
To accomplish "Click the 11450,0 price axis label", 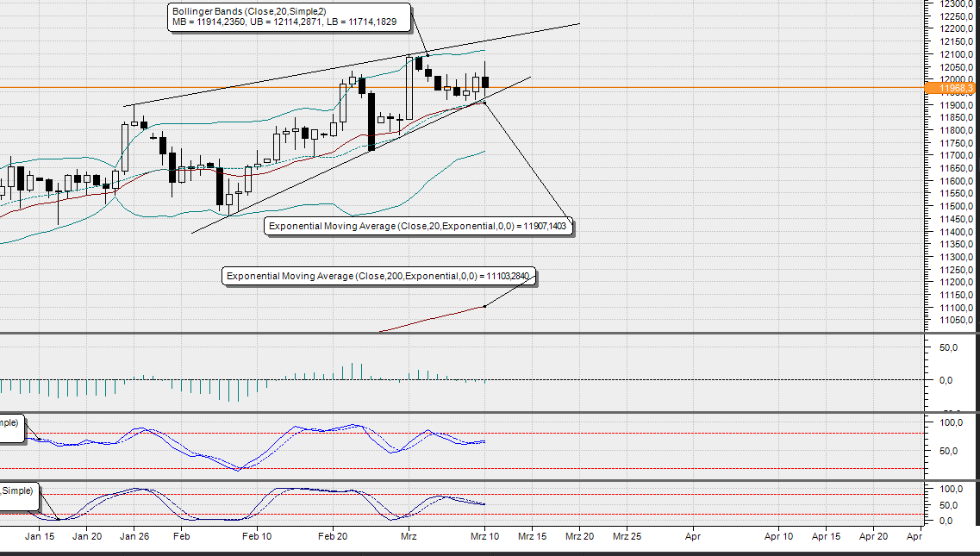I will pyautogui.click(x=956, y=219).
